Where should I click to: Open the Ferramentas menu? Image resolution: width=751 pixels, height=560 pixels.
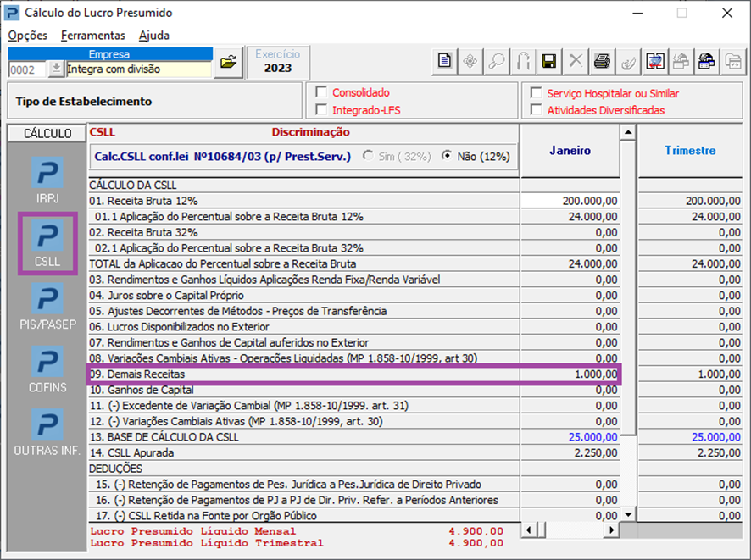(x=93, y=36)
